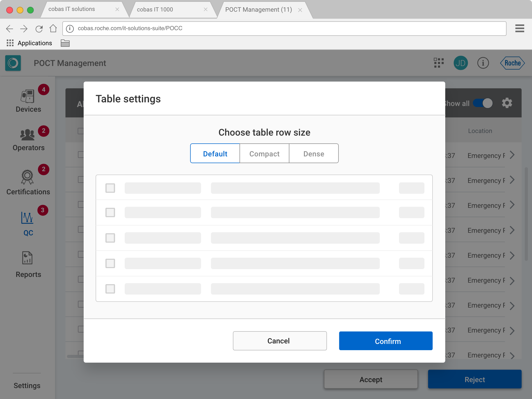Choose the Dense row size option
Viewport: 532px width, 399px height.
[314, 154]
